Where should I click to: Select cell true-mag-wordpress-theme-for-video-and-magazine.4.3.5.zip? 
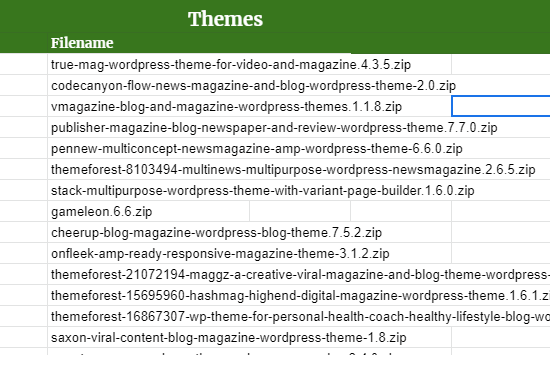pos(231,65)
